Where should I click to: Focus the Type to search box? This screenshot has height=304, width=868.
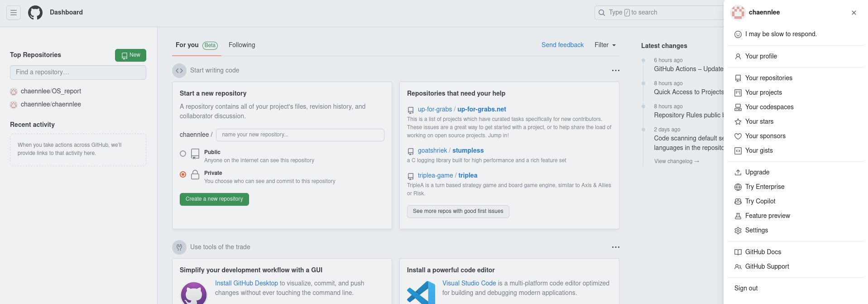pyautogui.click(x=659, y=13)
